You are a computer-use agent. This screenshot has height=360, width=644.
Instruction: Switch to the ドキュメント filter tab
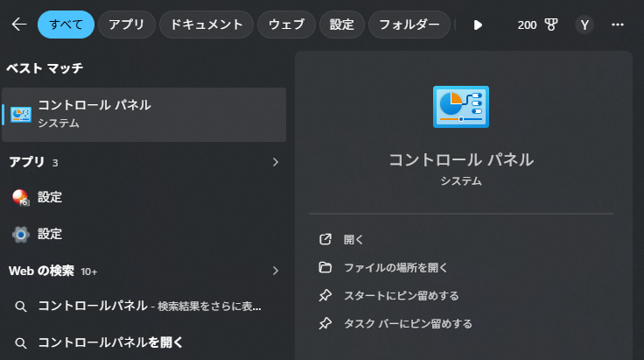pos(206,25)
